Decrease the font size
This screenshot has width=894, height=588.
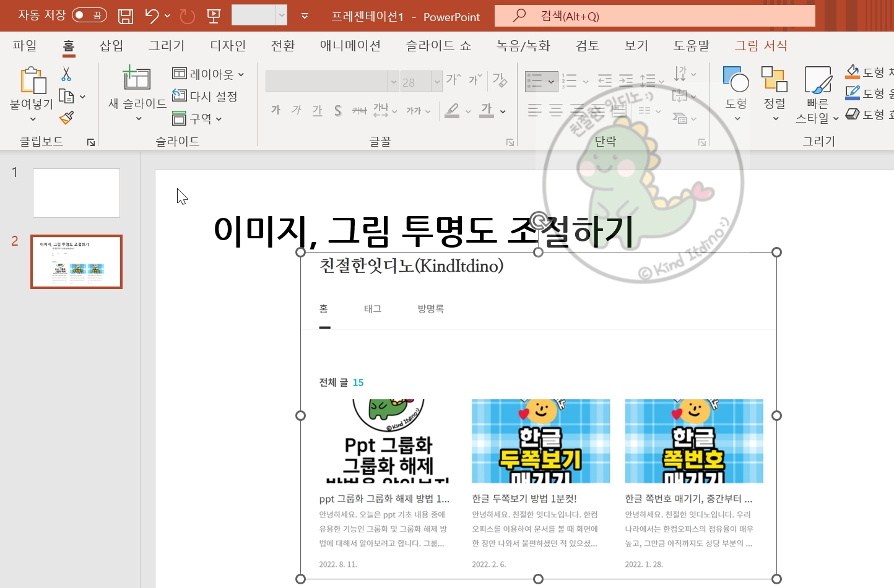pos(475,79)
